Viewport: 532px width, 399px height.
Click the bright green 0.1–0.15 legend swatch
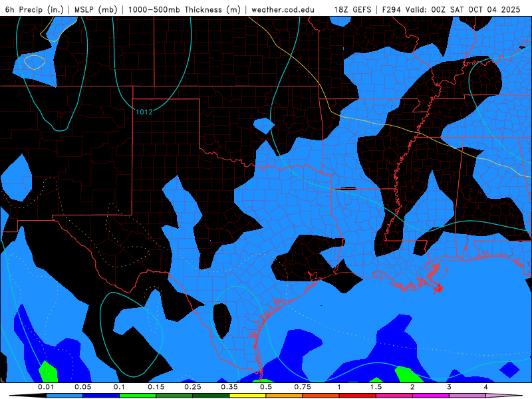pyautogui.click(x=138, y=396)
